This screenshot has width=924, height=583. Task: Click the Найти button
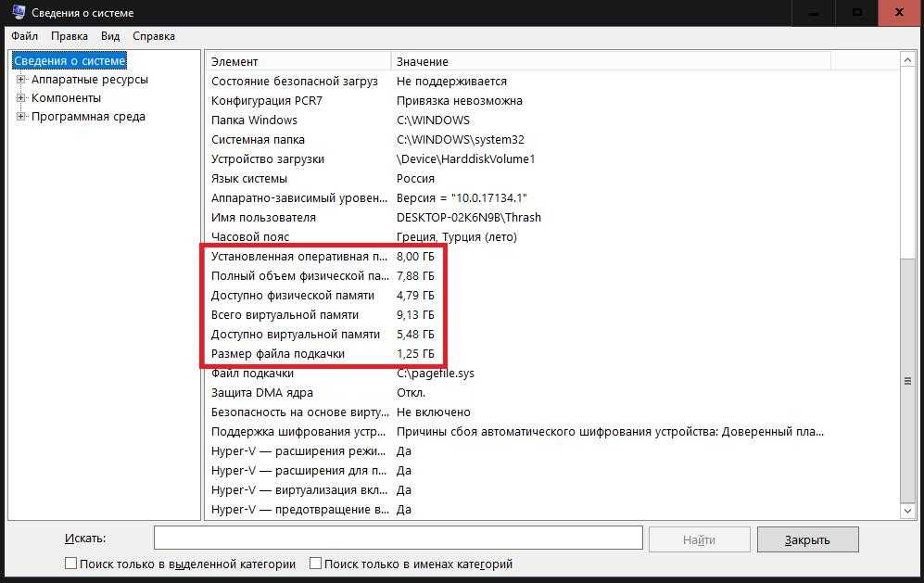point(700,539)
